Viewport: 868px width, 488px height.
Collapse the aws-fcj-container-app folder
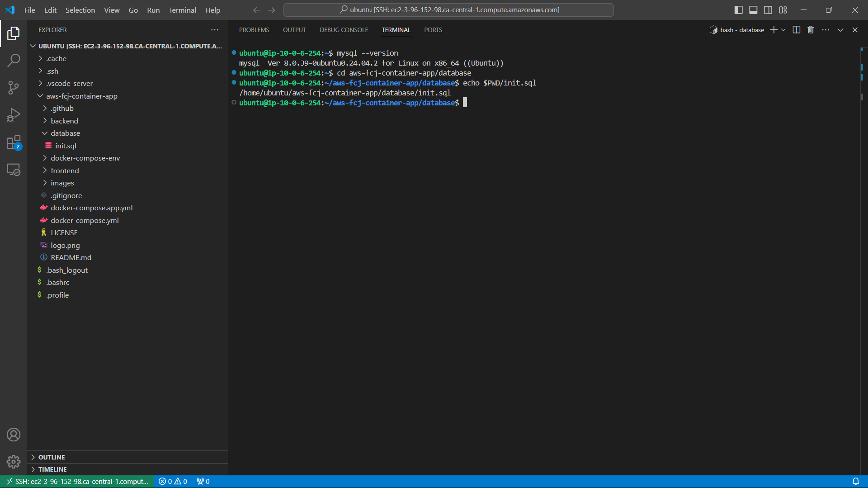click(x=127, y=96)
